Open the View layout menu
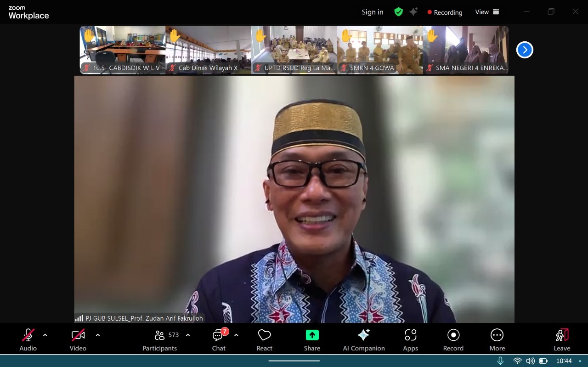Viewport: 588px width, 367px height. pyautogui.click(x=487, y=12)
